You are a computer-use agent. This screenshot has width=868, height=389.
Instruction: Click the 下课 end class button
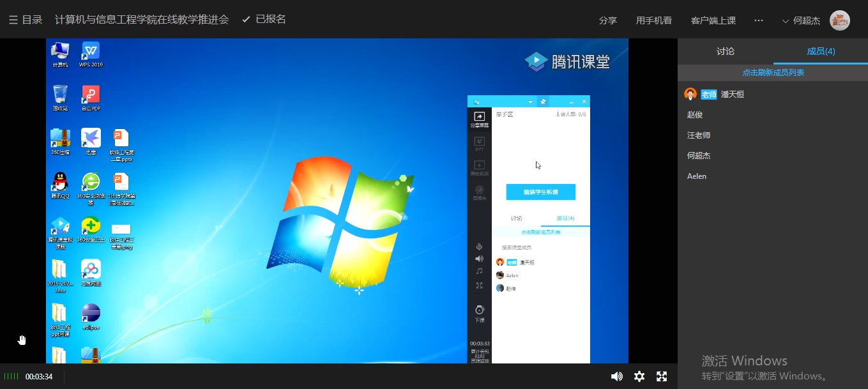(479, 314)
